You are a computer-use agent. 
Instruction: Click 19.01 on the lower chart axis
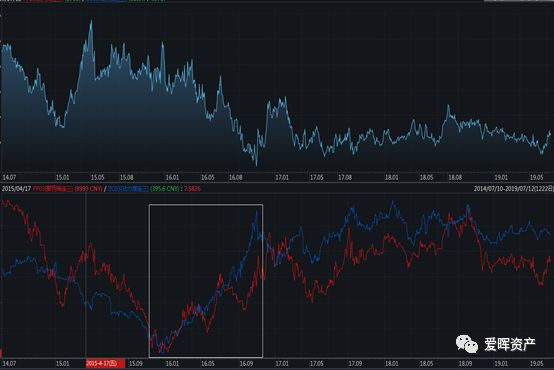click(501, 363)
